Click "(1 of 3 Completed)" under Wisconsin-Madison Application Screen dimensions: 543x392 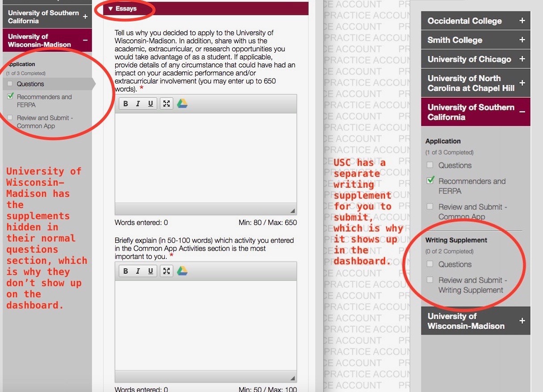click(27, 73)
